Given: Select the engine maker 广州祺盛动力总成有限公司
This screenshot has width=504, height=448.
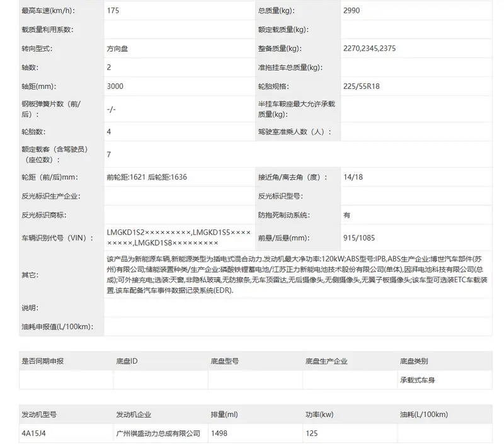Looking at the screenshot, I should click(x=158, y=434).
